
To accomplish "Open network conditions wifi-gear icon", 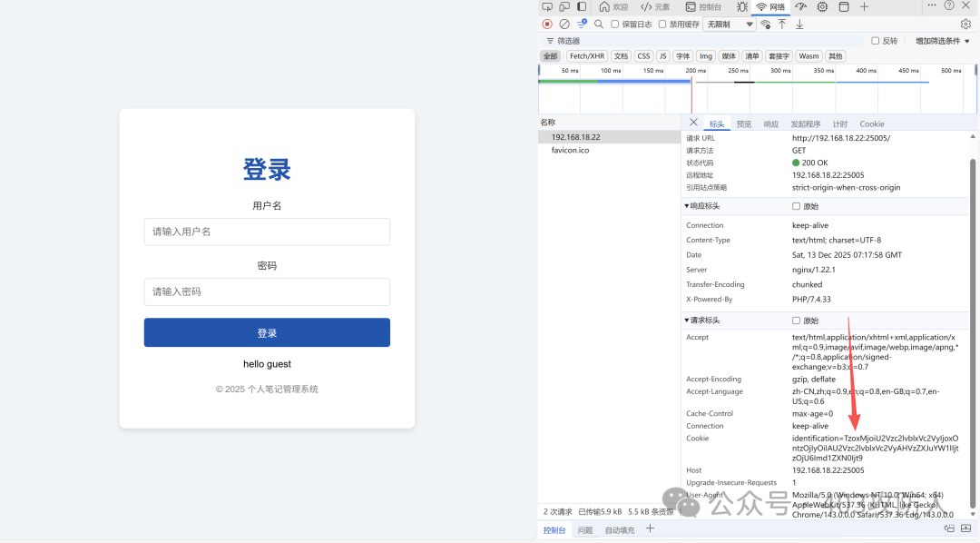I will pyautogui.click(x=766, y=25).
